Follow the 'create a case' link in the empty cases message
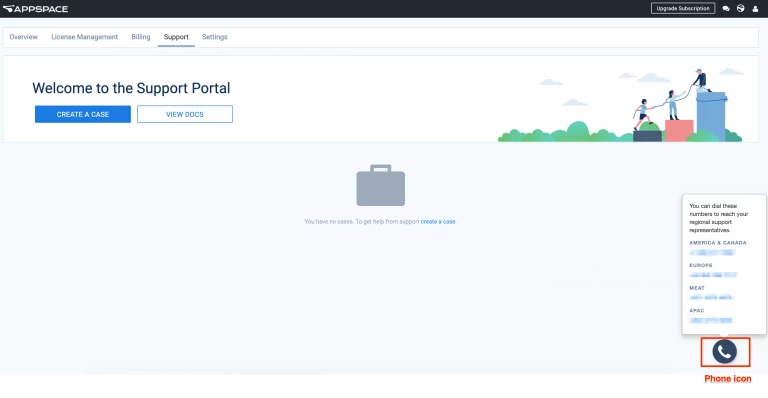Viewport: 768px width, 398px height. click(438, 222)
